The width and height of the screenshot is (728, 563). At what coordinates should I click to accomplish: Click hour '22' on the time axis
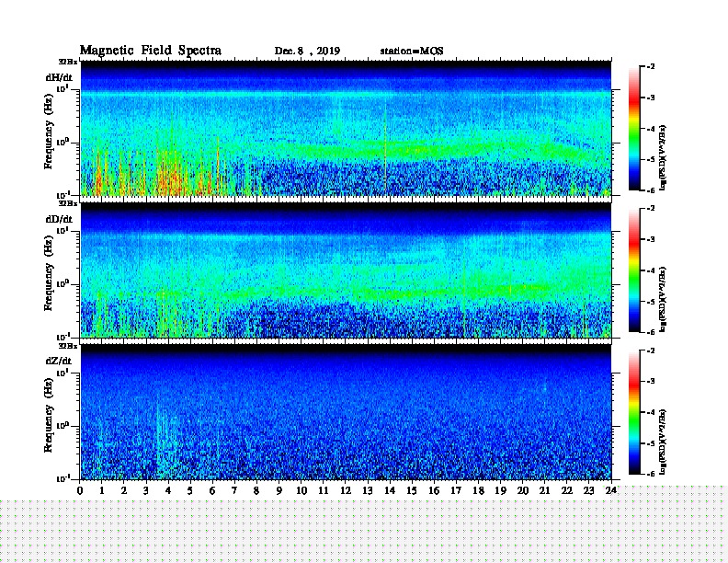[x=567, y=490]
